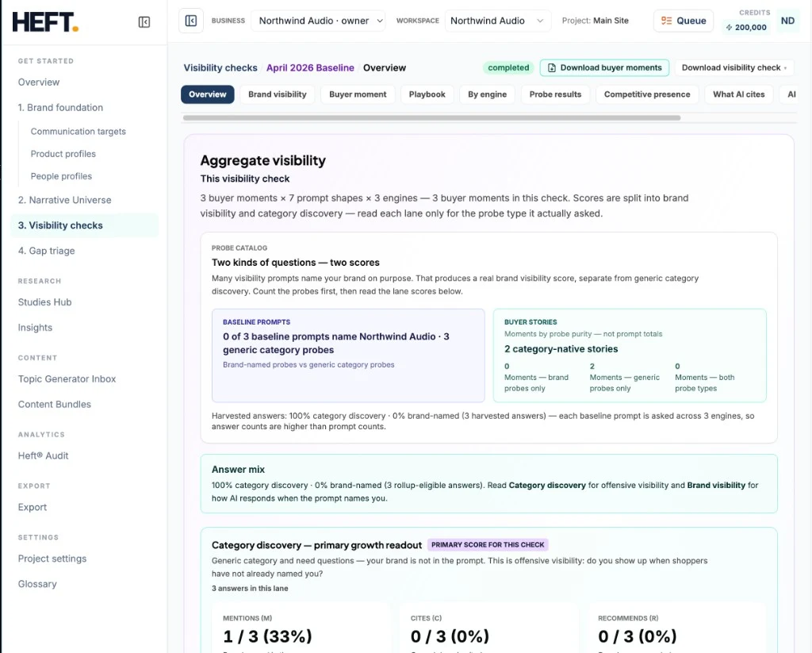Image resolution: width=812 pixels, height=653 pixels.
Task: Switch to the Brand visibility tab
Action: tap(277, 94)
